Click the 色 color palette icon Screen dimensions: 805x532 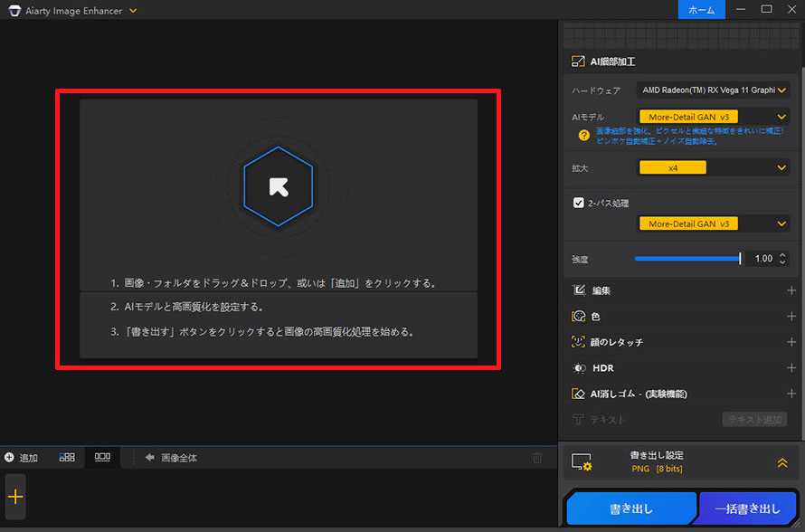(579, 317)
